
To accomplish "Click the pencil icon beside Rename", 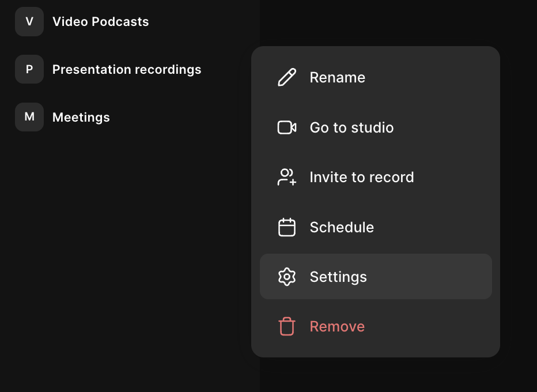I will click(x=287, y=77).
